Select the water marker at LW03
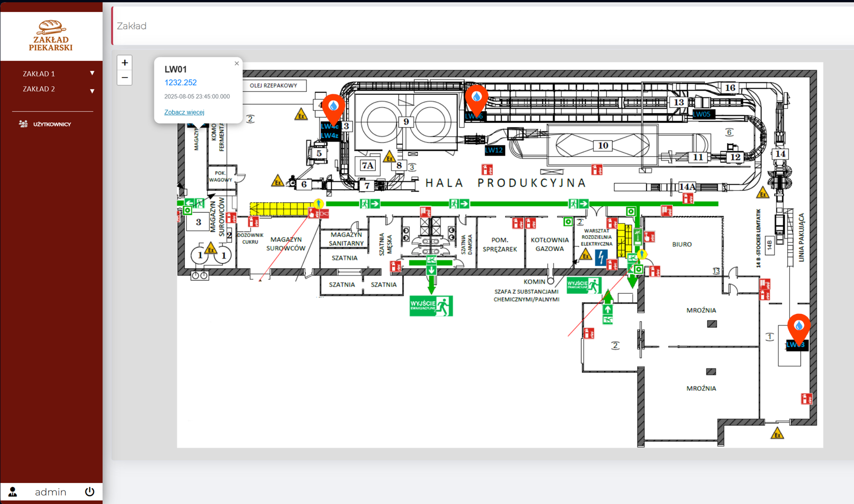Viewport: 854px width, 504px height. point(798,327)
